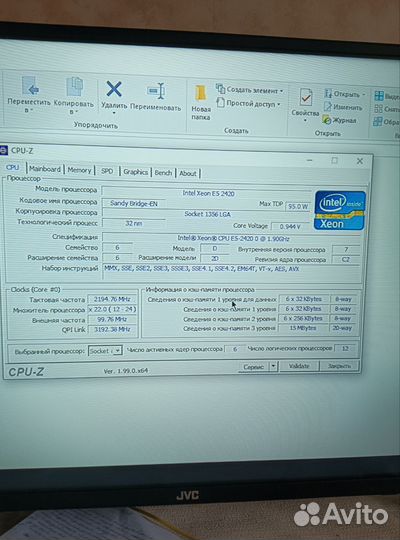The width and height of the screenshot is (400, 540).
Task: Click the 32 nm technology value
Action: click(134, 224)
